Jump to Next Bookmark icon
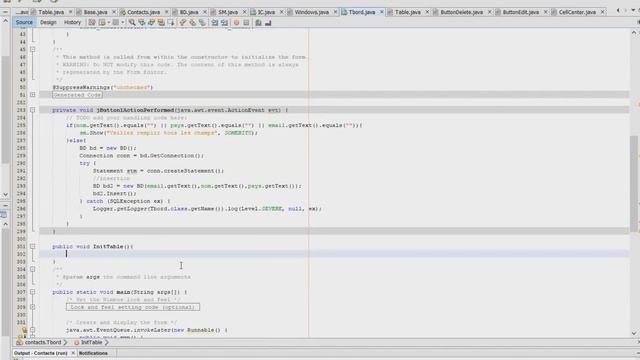 [x=192, y=23]
